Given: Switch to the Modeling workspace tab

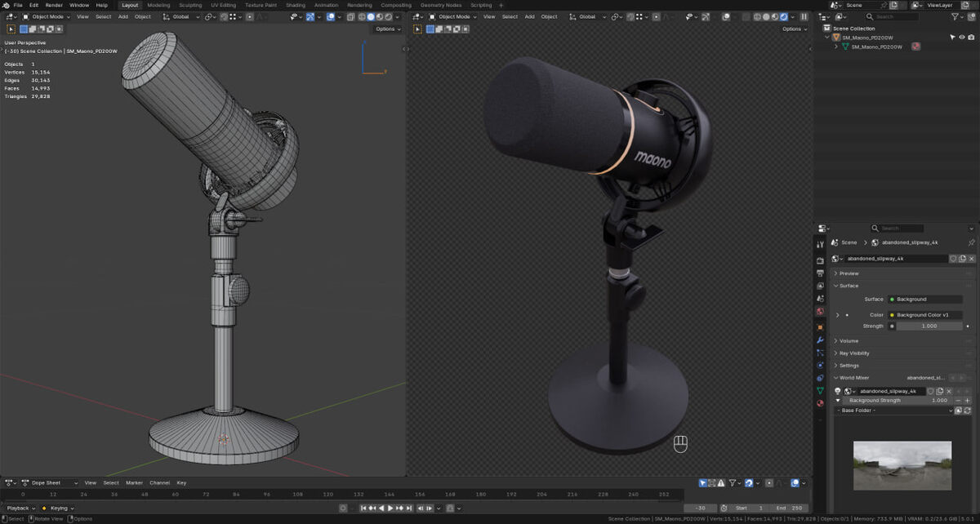Looking at the screenshot, I should [158, 5].
